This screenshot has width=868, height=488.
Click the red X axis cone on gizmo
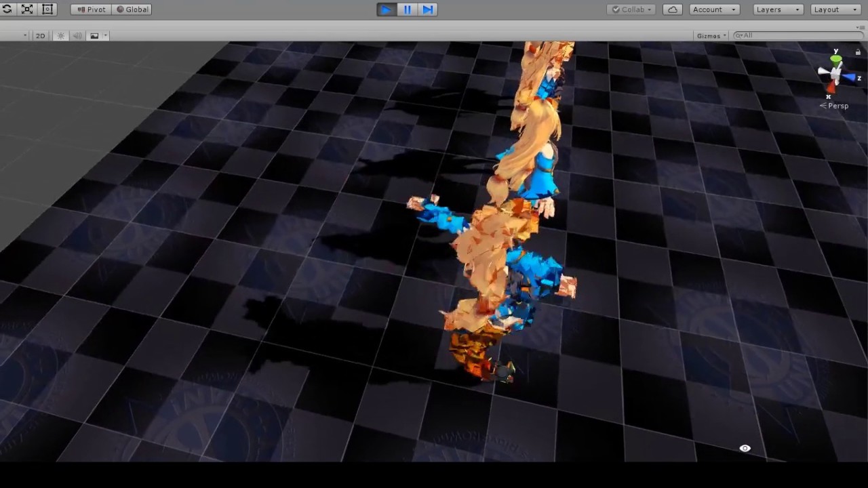[832, 86]
